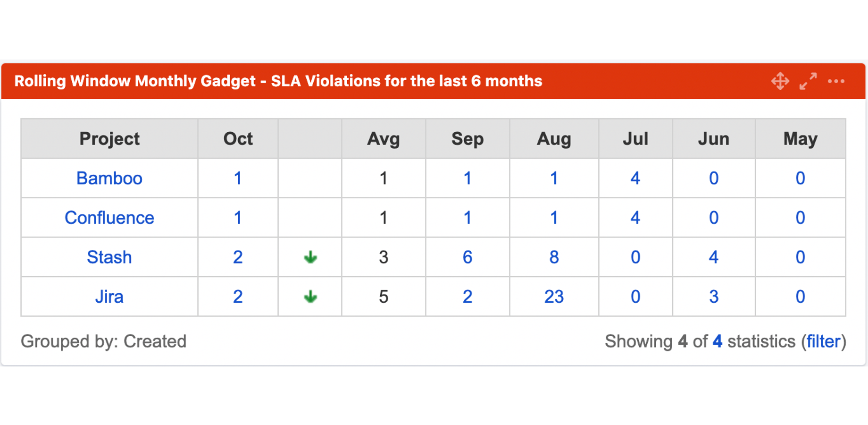The height and width of the screenshot is (425, 868).
Task: Open Stash's May value 0
Action: (801, 257)
